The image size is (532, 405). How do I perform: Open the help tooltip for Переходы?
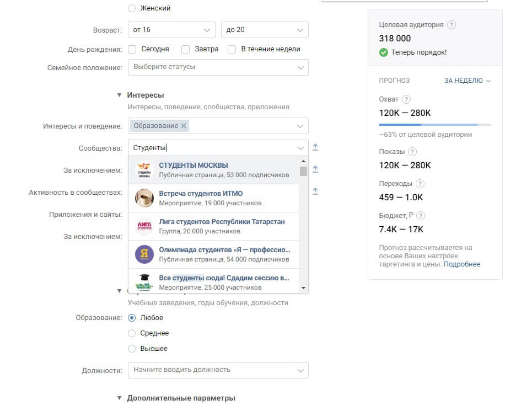420,184
